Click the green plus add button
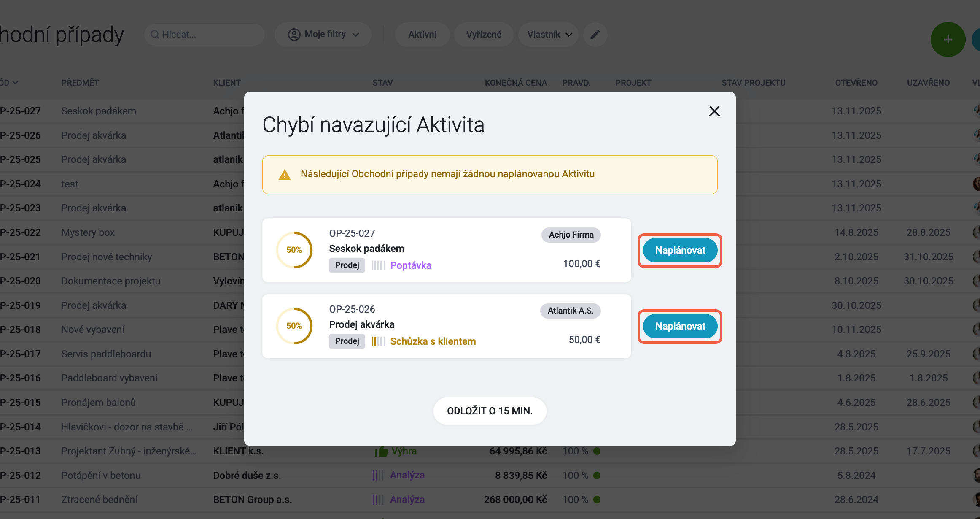Image resolution: width=980 pixels, height=519 pixels. [948, 40]
